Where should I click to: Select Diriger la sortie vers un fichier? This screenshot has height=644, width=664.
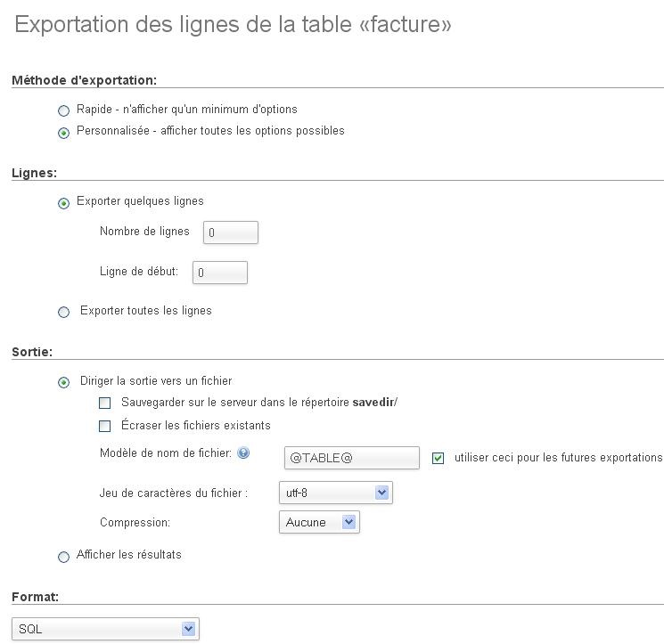(x=63, y=382)
